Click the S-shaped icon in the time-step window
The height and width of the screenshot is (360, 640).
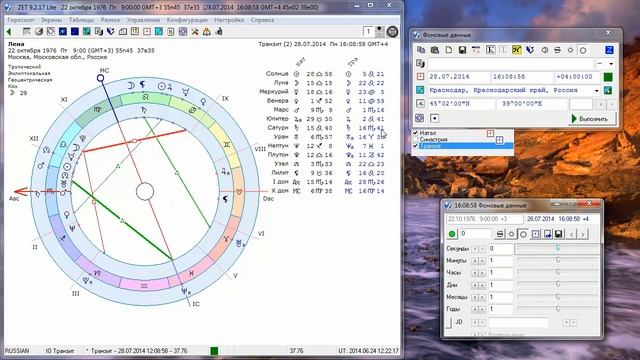(x=500, y=234)
